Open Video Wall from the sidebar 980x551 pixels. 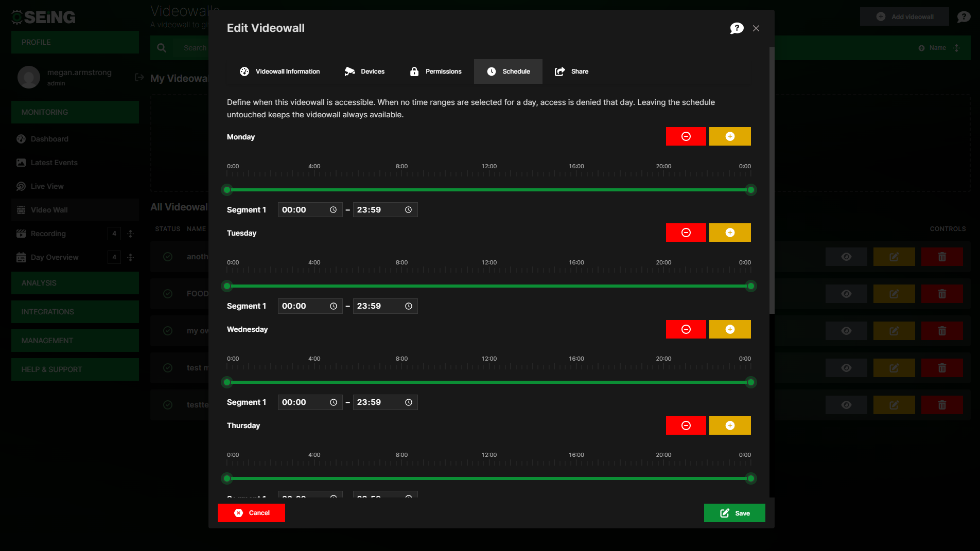[x=75, y=210]
